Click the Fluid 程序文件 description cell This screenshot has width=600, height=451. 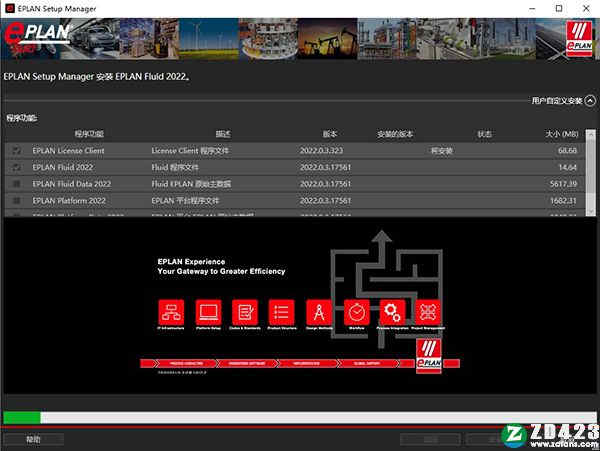point(175,167)
